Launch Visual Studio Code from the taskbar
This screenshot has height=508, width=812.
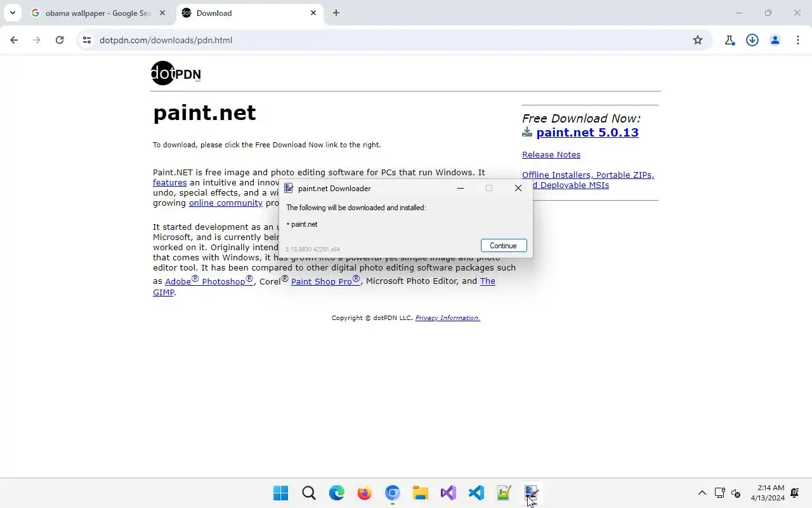[476, 493]
